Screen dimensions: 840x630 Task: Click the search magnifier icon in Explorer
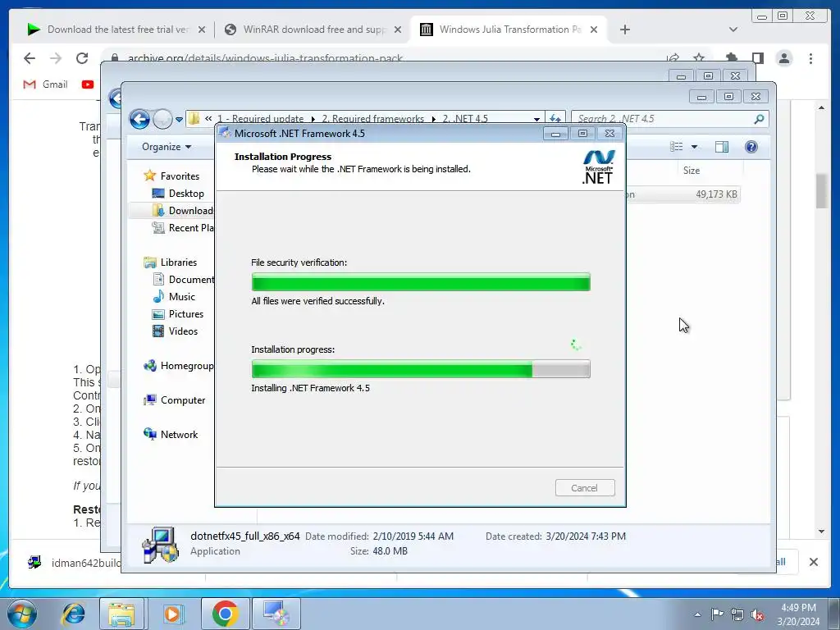pyautogui.click(x=759, y=119)
